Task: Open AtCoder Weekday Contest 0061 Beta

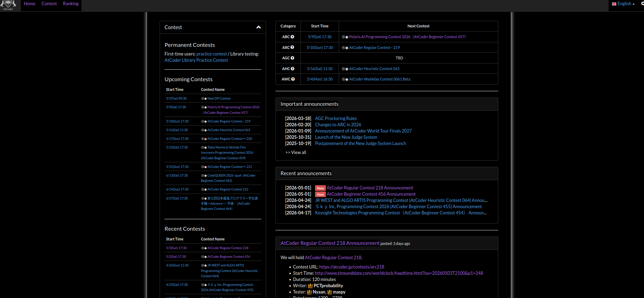Action: (x=380, y=79)
